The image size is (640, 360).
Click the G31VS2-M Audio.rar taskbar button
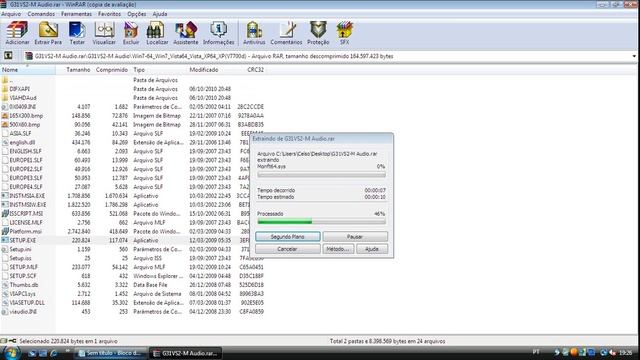click(186, 353)
